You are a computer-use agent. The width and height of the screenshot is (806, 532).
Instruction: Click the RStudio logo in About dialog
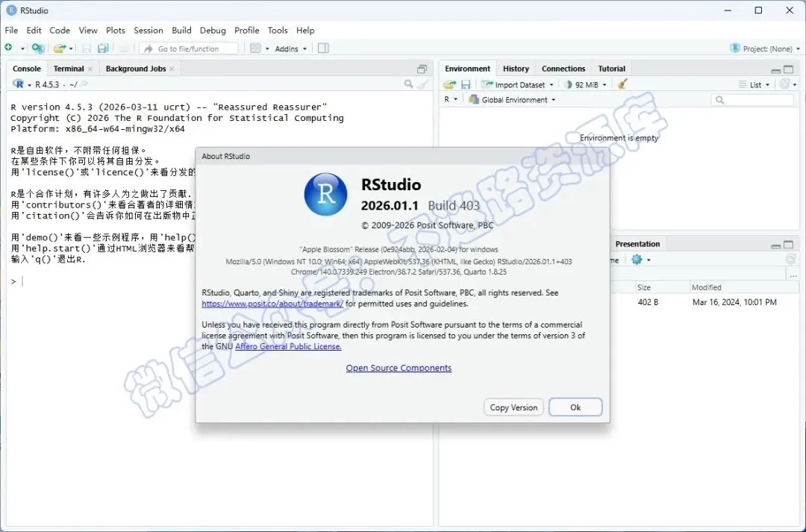click(326, 194)
